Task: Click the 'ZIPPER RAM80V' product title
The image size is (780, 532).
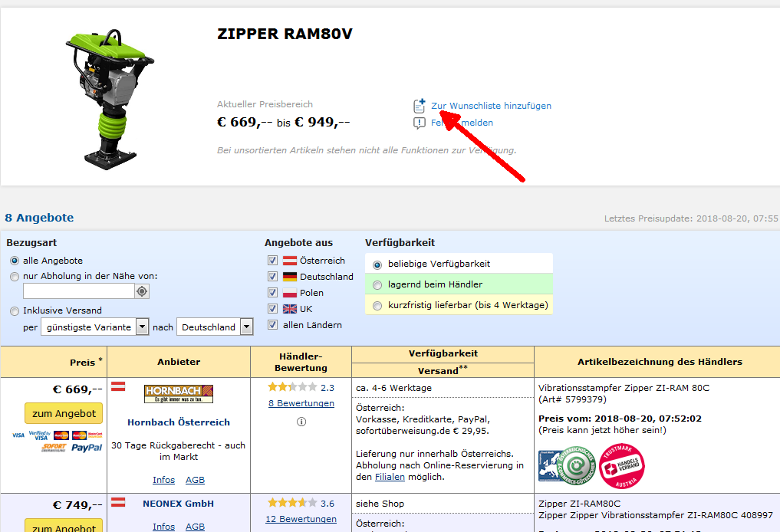Action: [x=285, y=34]
